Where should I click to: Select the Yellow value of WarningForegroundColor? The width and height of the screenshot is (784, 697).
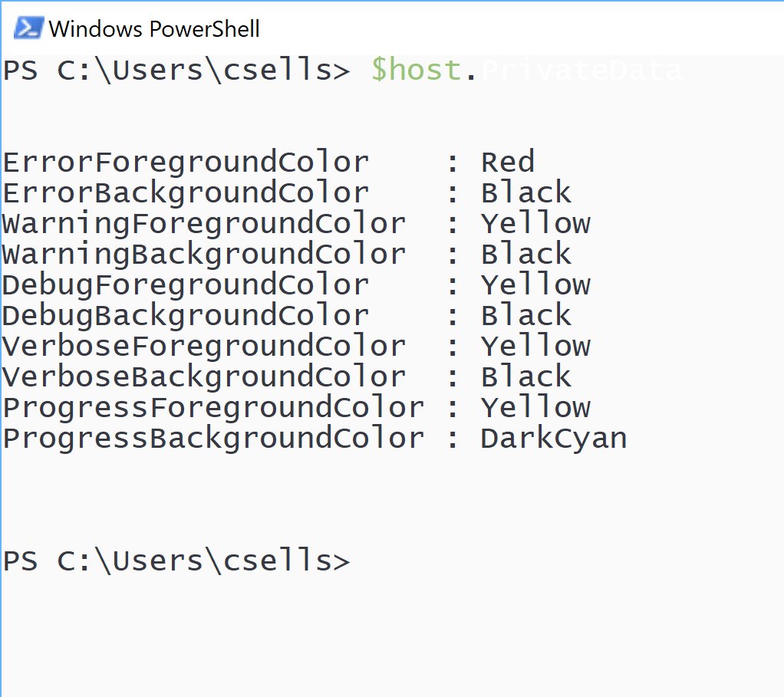click(535, 223)
